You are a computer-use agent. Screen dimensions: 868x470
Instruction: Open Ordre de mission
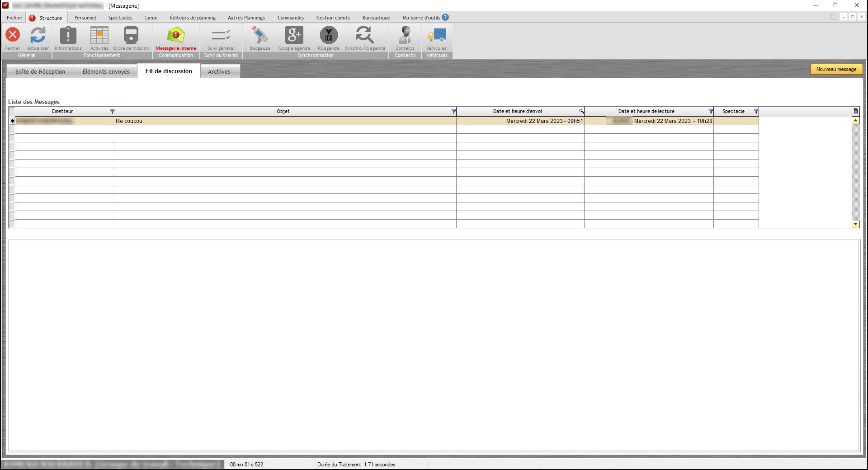point(131,35)
